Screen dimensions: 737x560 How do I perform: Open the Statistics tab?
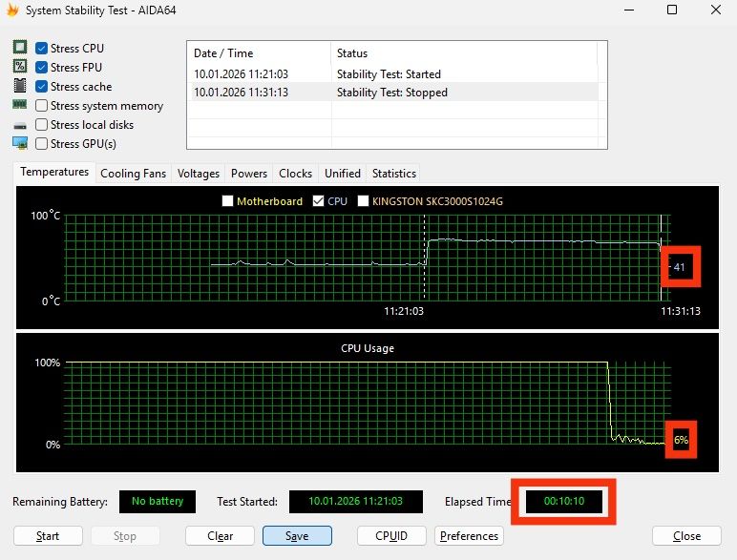pyautogui.click(x=394, y=174)
